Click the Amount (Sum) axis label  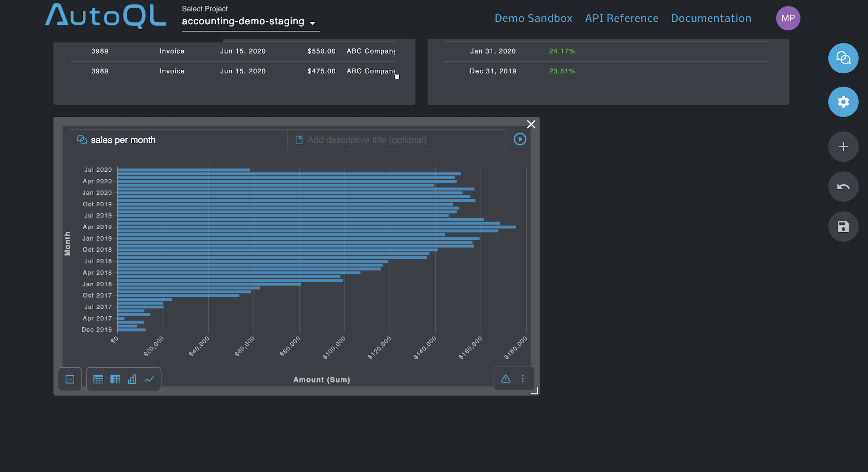[322, 380]
